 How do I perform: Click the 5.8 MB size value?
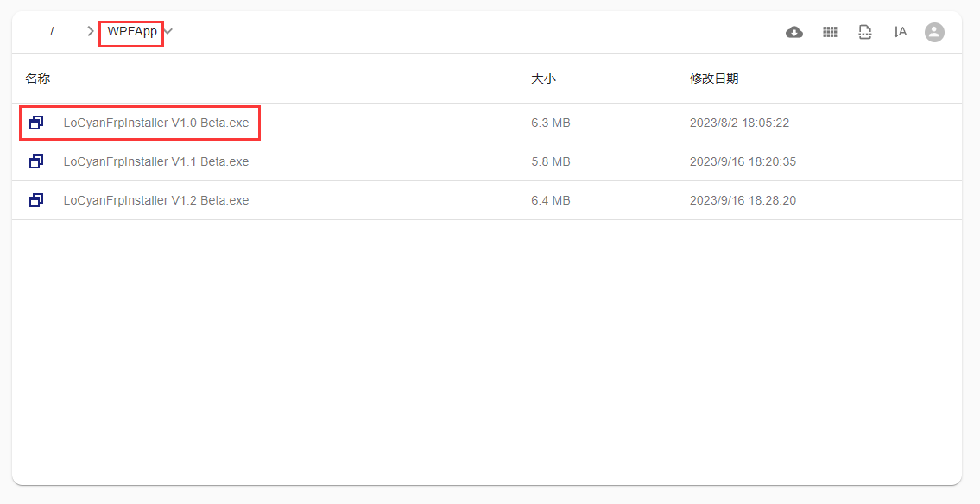551,161
